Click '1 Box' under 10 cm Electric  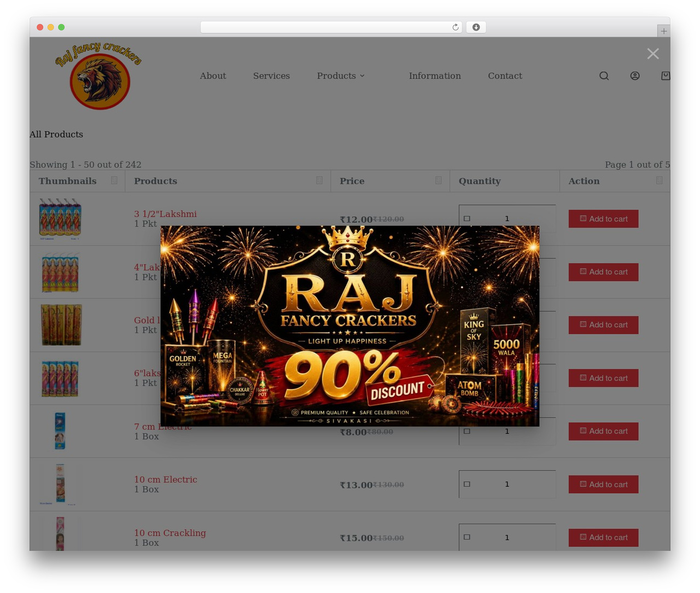(x=147, y=490)
